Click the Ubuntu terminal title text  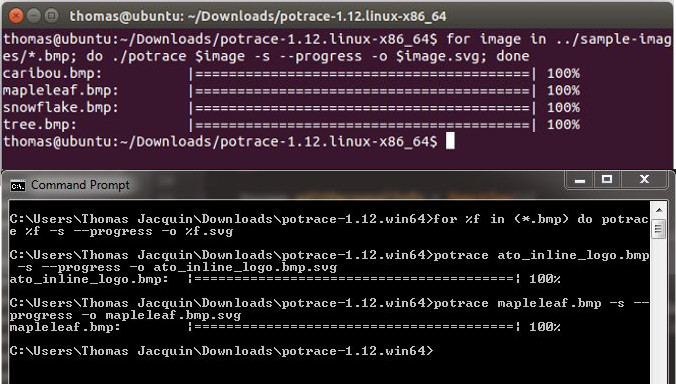coord(258,16)
